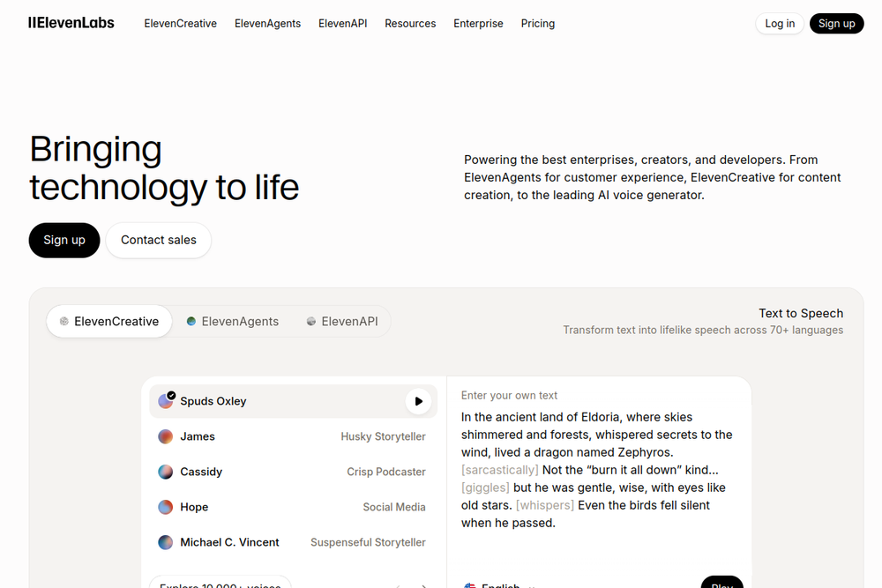Open ElevenCreative menu in top navigation
This screenshot has width=882, height=588.
tap(181, 24)
